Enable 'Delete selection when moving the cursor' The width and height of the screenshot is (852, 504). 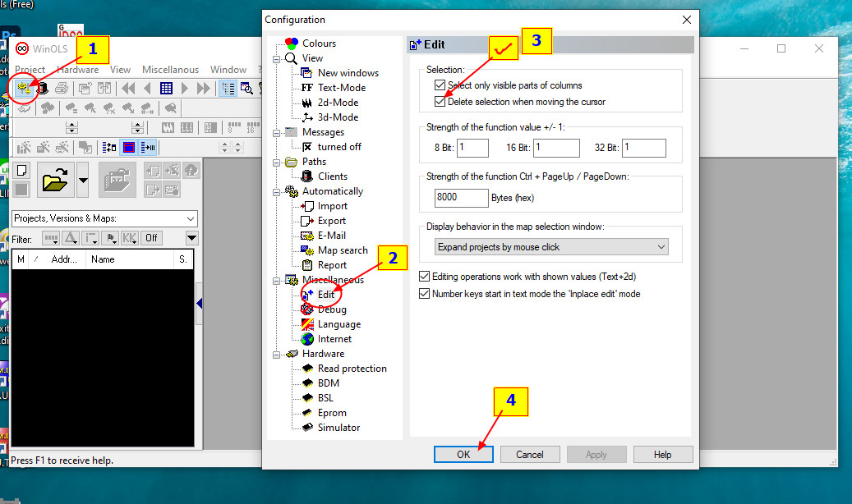[440, 102]
